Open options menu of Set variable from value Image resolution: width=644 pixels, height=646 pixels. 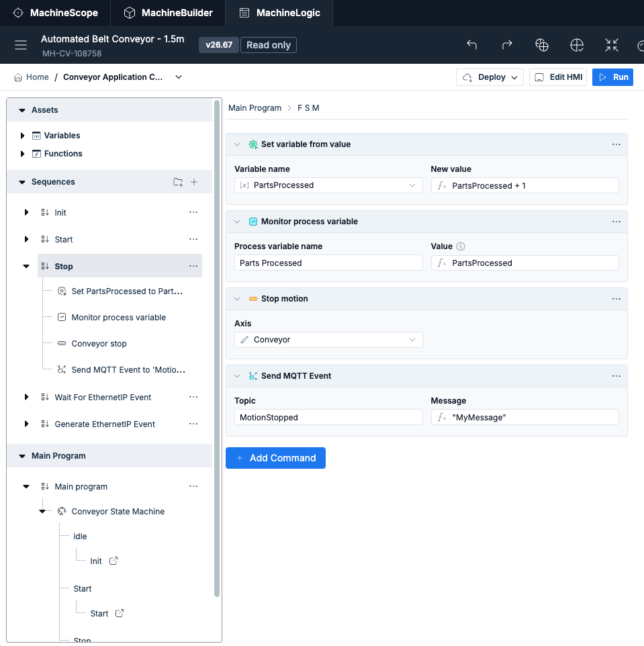click(616, 144)
